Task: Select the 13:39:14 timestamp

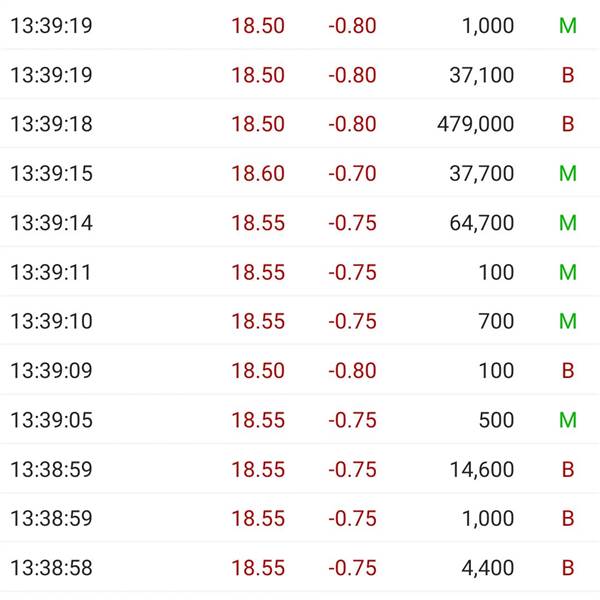Action: [51, 223]
